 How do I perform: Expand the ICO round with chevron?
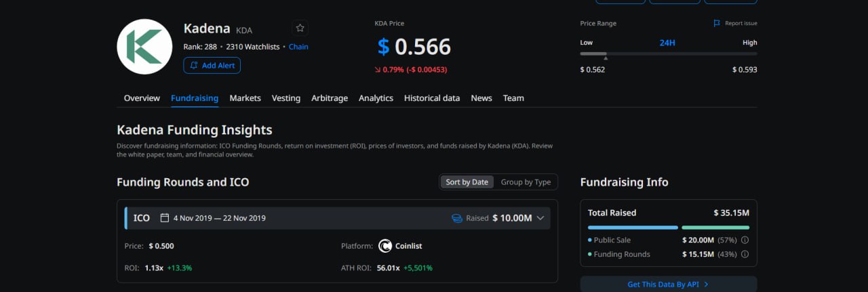click(540, 218)
